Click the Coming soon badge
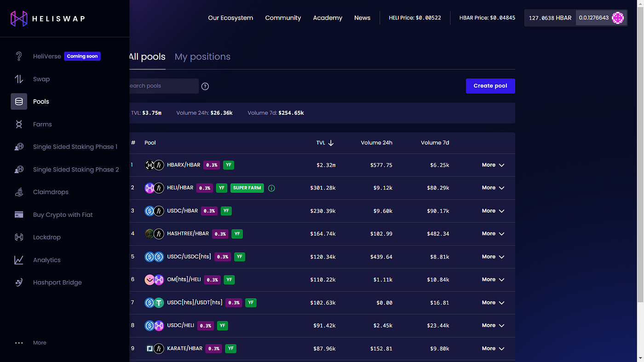Viewport: 644px width, 362px height. tap(82, 56)
